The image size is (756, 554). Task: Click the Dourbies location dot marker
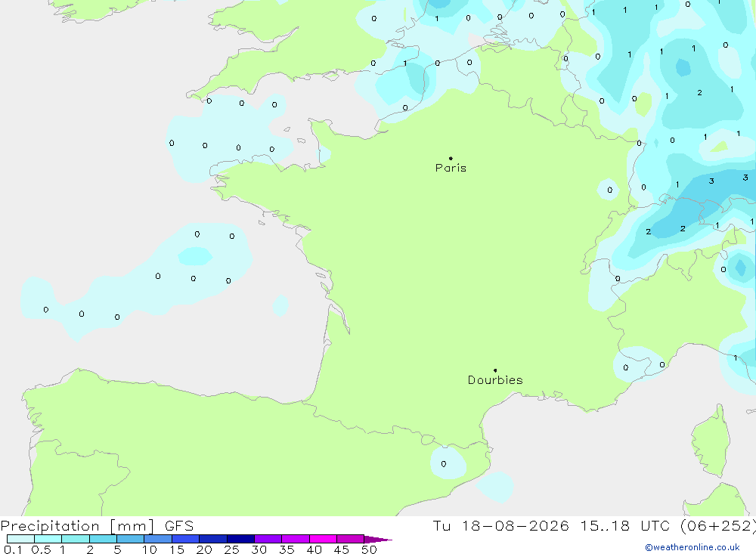[495, 370]
